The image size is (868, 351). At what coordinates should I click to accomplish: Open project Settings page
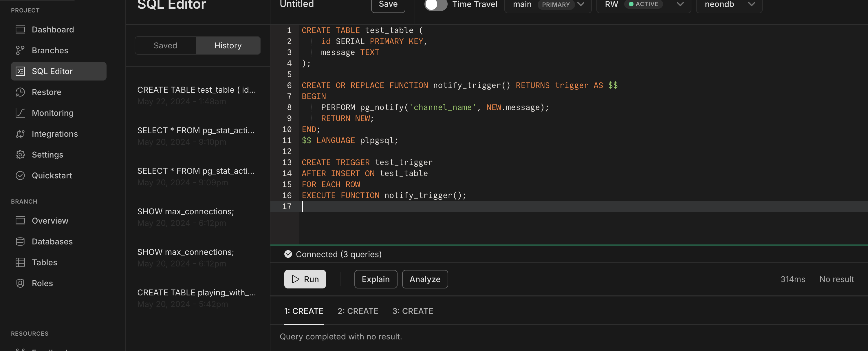pos(47,155)
